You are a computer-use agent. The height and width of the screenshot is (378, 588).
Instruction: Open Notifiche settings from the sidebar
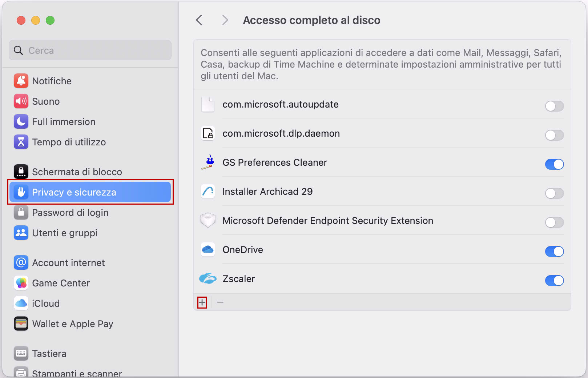[x=52, y=81]
